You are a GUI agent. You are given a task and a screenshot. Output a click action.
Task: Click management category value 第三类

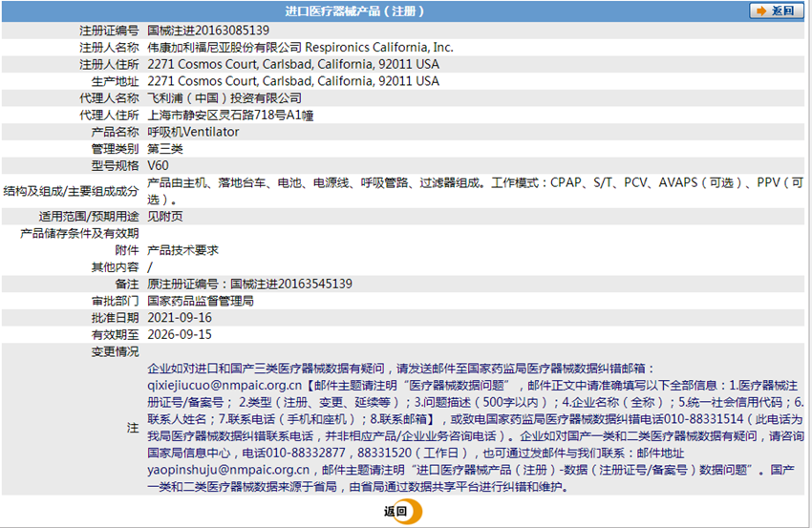click(165, 149)
